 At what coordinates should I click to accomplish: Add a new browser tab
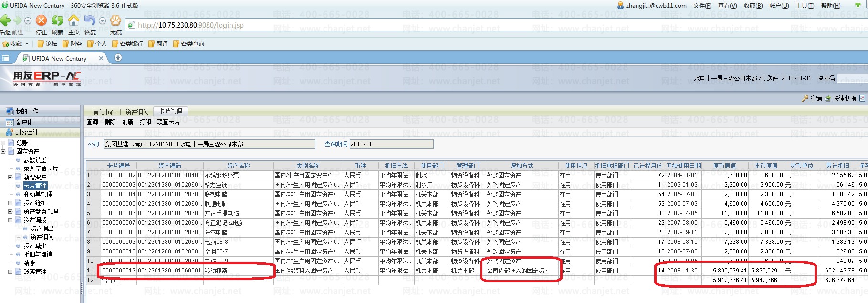tap(118, 58)
